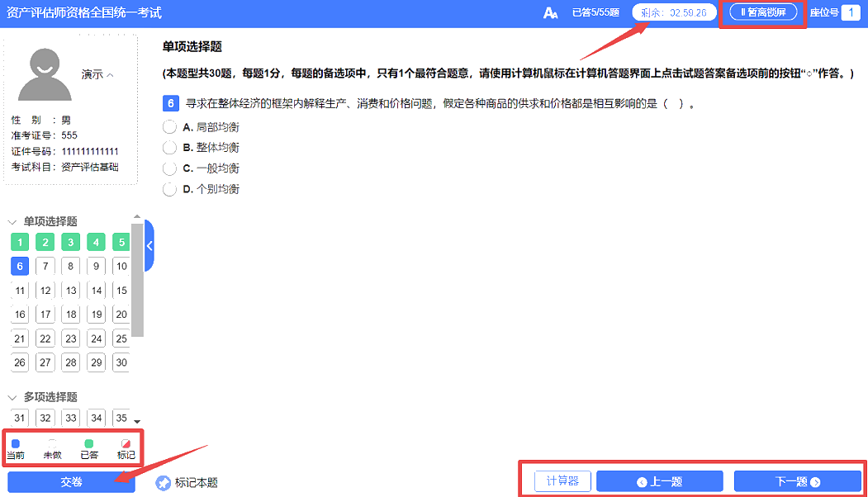Jump to multiple-choice question 33
The image size is (868, 497).
[71, 418]
